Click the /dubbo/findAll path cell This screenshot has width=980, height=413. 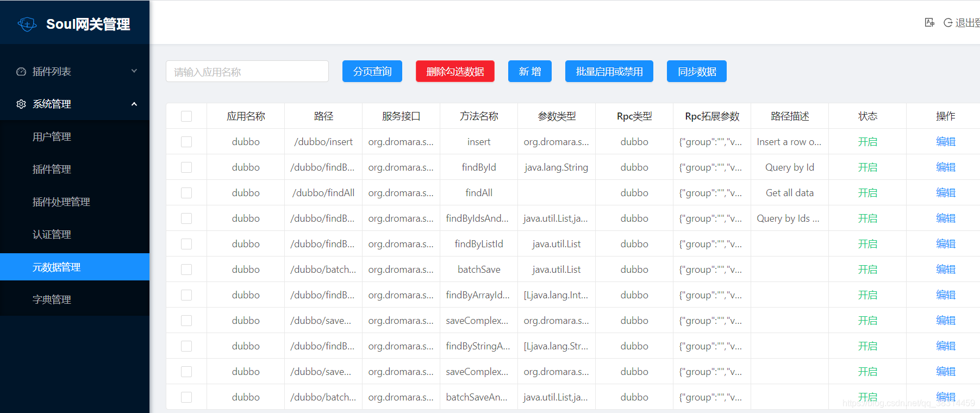[x=323, y=193]
